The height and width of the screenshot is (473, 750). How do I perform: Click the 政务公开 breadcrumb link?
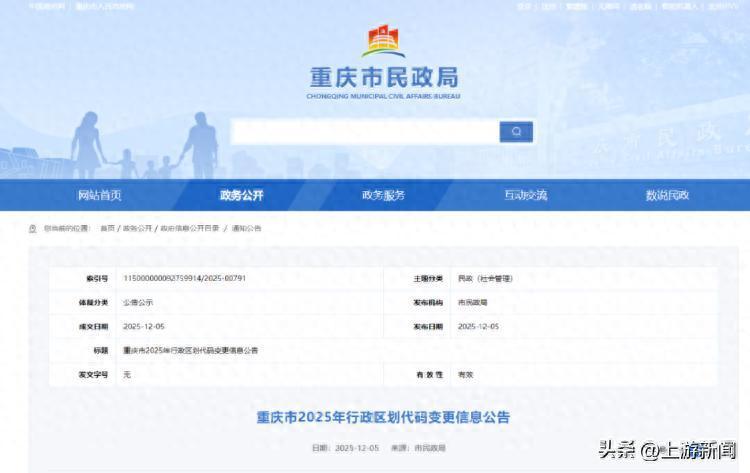tap(138, 229)
